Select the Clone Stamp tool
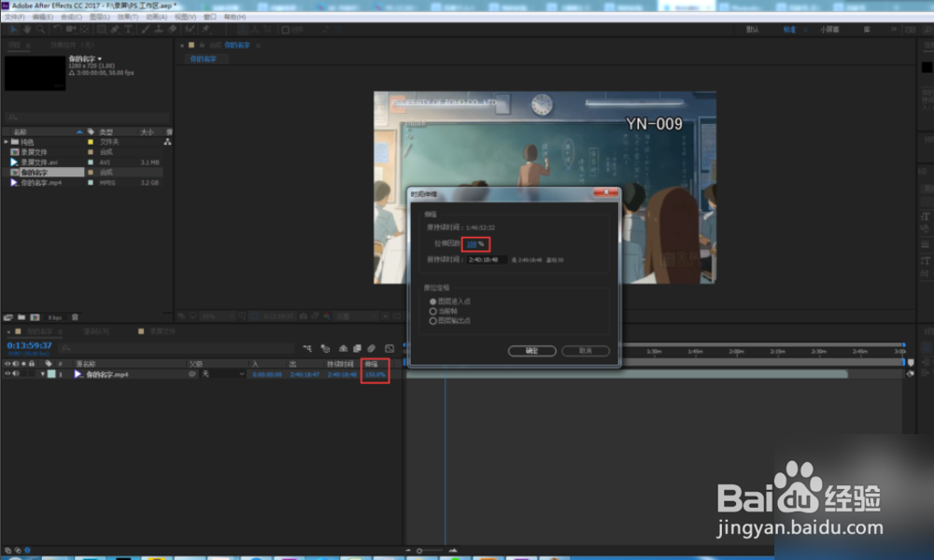 click(x=159, y=29)
